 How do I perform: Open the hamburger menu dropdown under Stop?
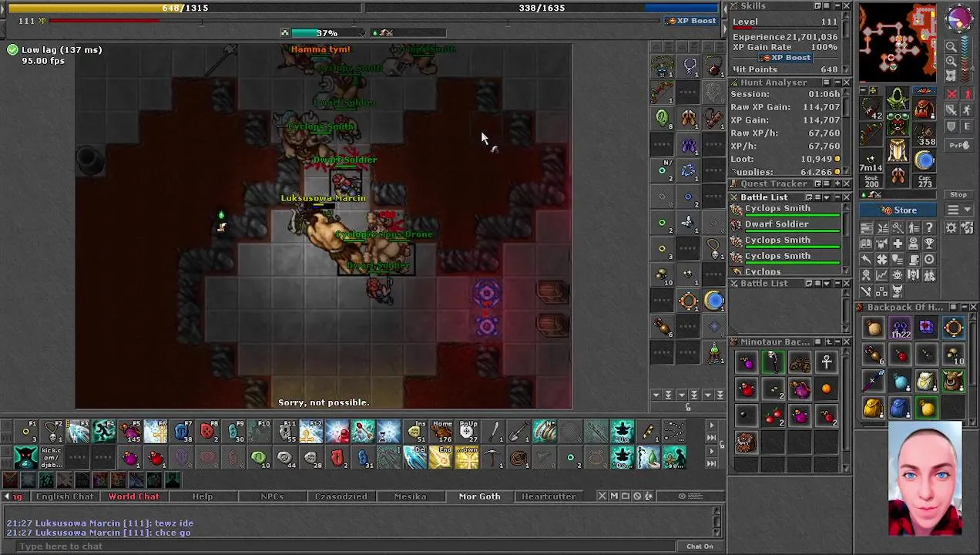pos(958,210)
